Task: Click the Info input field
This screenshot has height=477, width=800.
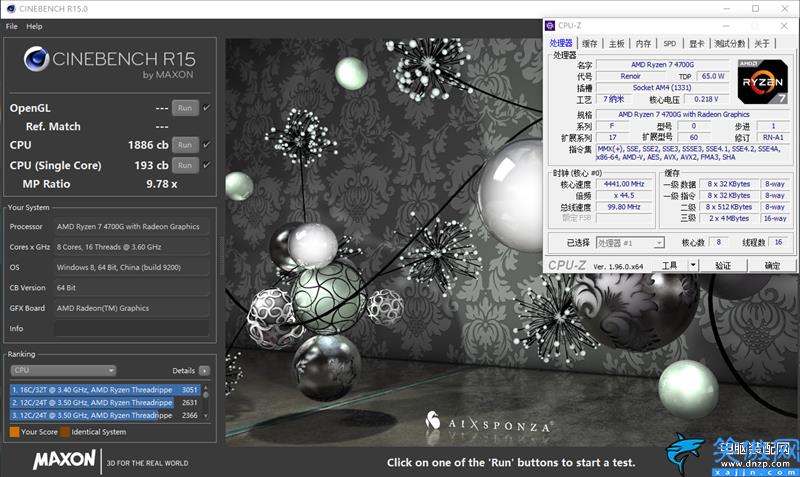Action: coord(132,329)
